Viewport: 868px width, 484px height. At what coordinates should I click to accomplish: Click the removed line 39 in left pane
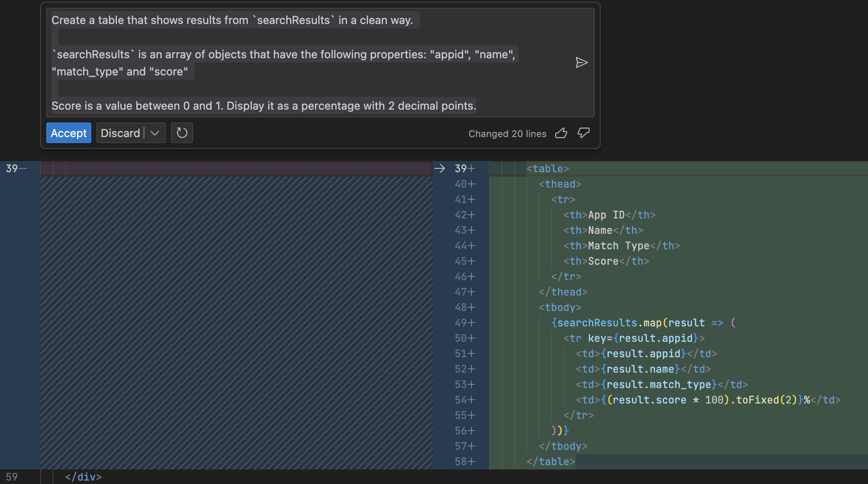coord(236,169)
